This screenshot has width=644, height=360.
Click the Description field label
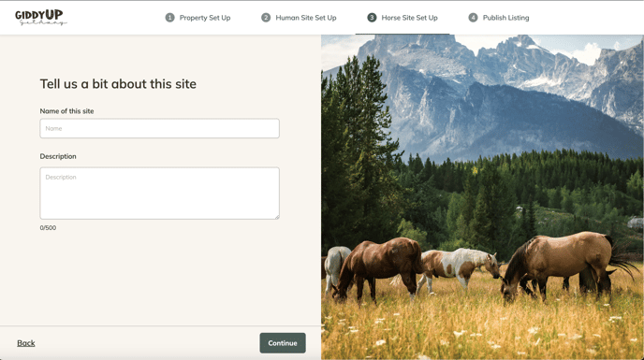[x=58, y=156]
